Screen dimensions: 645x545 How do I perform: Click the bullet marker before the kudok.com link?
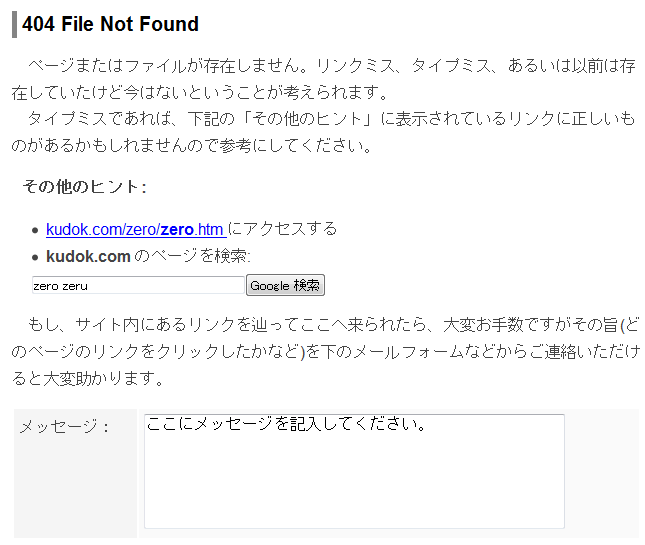[x=35, y=230]
